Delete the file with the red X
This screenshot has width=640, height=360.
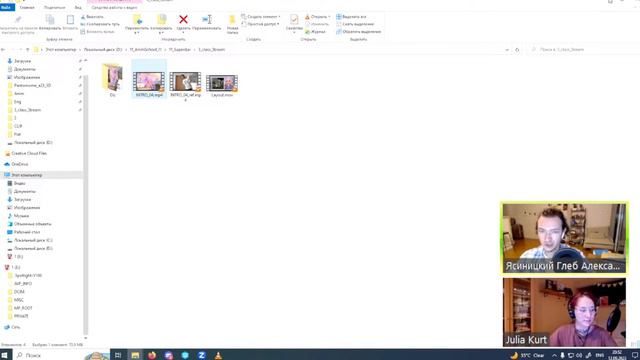(x=183, y=23)
